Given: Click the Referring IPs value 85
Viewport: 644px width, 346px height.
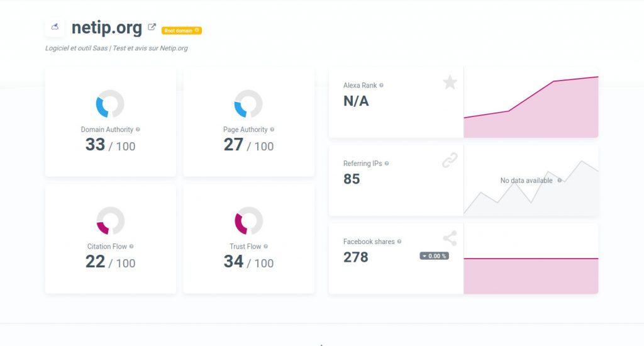Looking at the screenshot, I should tap(352, 179).
